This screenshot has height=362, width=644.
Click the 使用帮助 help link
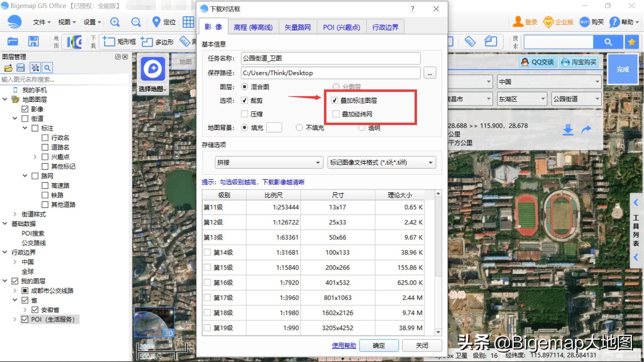tap(343, 345)
